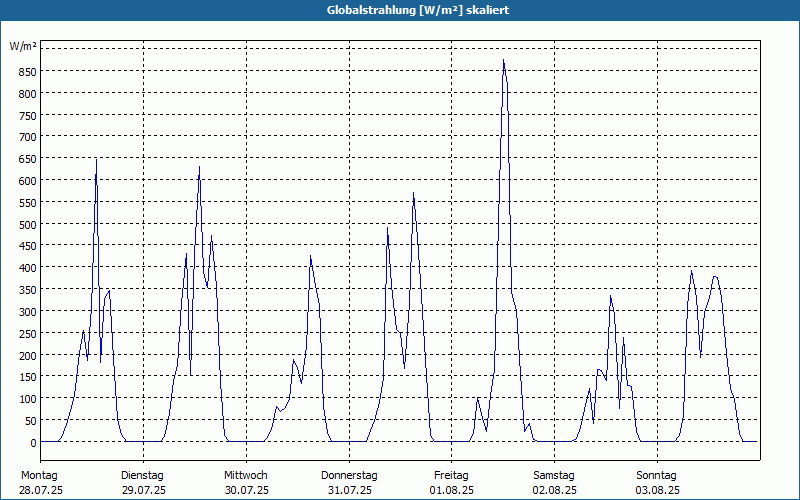Click the 150 y-axis value
The width and height of the screenshot is (800, 500).
[28, 378]
